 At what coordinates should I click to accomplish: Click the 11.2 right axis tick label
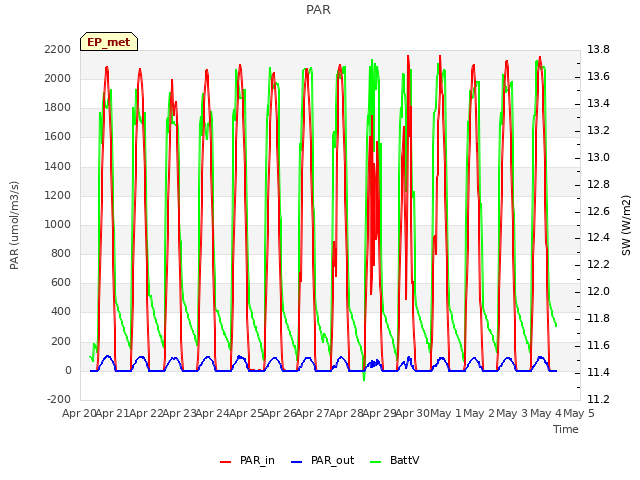(598, 399)
